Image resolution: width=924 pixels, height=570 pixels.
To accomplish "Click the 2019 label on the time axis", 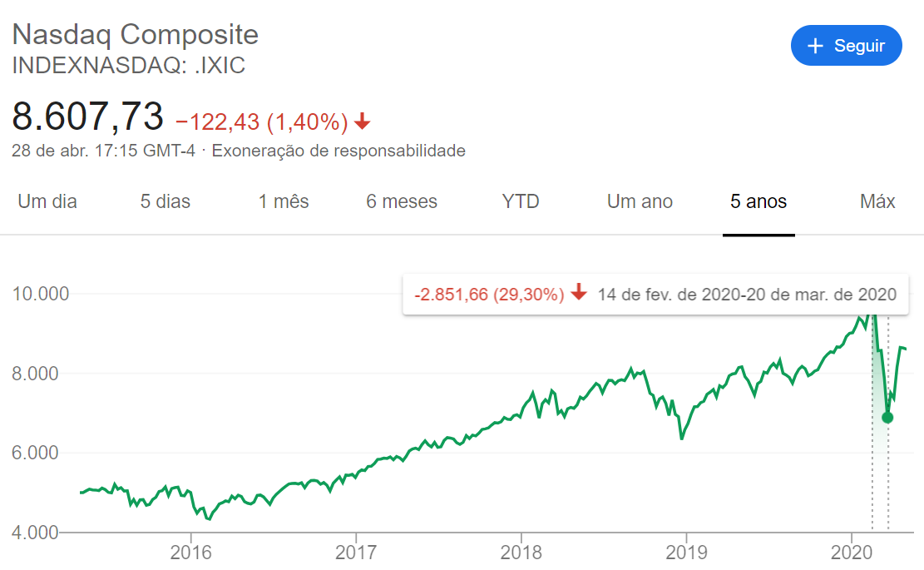I will coord(686,552).
